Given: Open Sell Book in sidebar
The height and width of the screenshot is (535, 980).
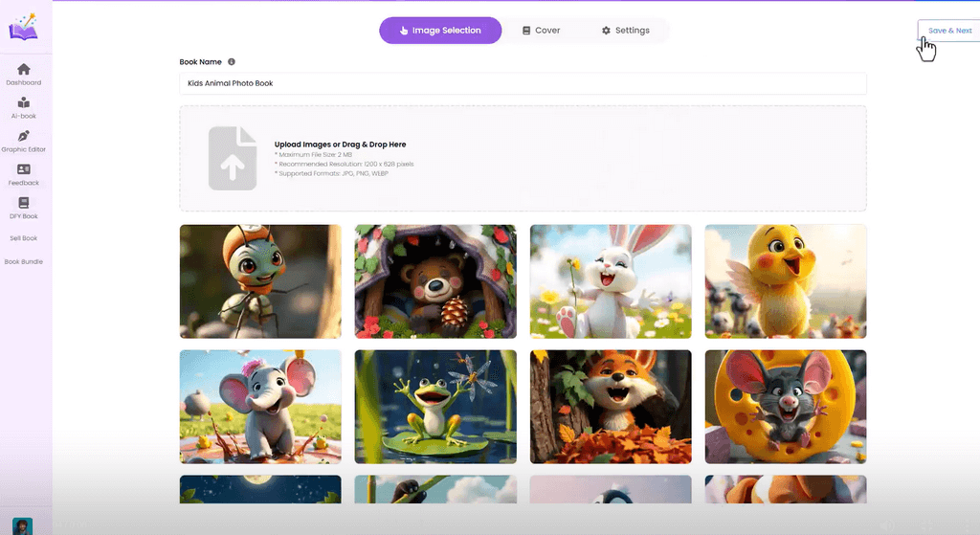Looking at the screenshot, I should 24,238.
